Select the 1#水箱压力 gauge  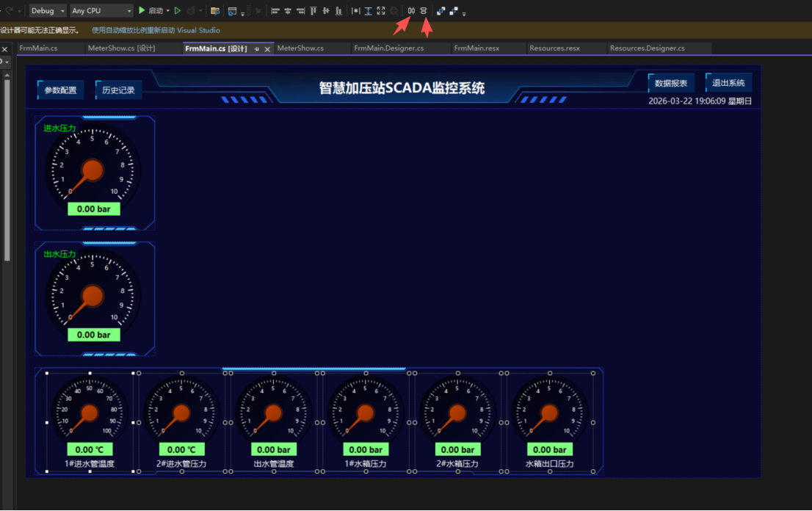(x=366, y=422)
